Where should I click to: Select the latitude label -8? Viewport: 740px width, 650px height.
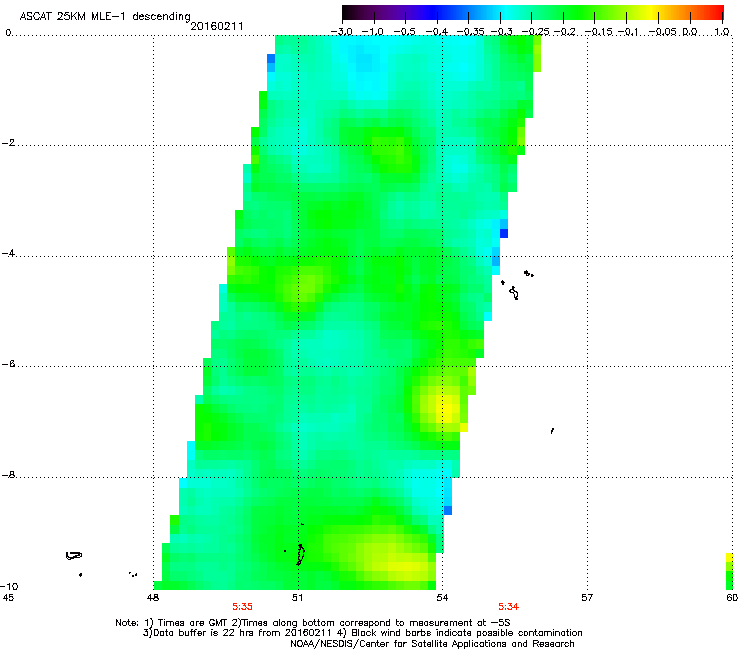(x=8, y=475)
